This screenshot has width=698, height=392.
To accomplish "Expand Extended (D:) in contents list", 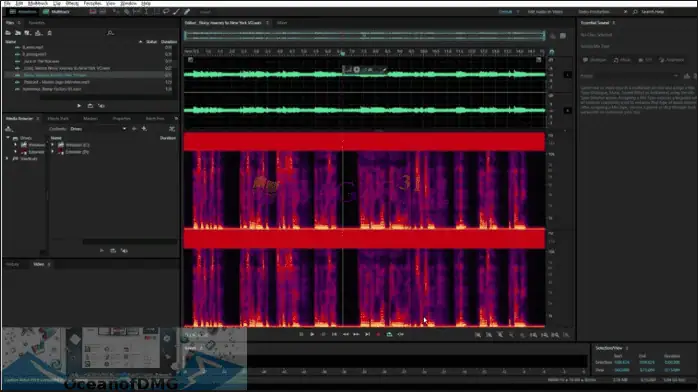I will point(53,152).
